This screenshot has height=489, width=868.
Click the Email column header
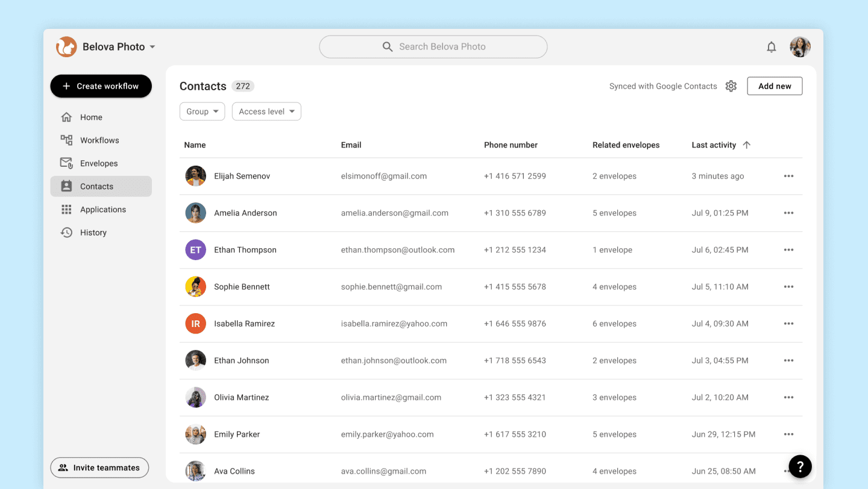pyautogui.click(x=351, y=145)
